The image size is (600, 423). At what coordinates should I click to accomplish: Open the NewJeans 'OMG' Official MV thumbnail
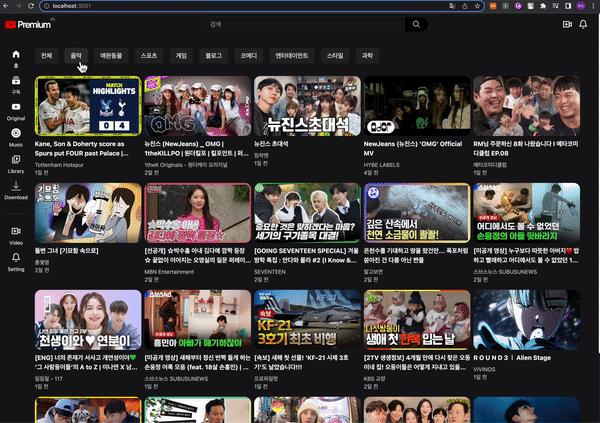[x=417, y=106]
